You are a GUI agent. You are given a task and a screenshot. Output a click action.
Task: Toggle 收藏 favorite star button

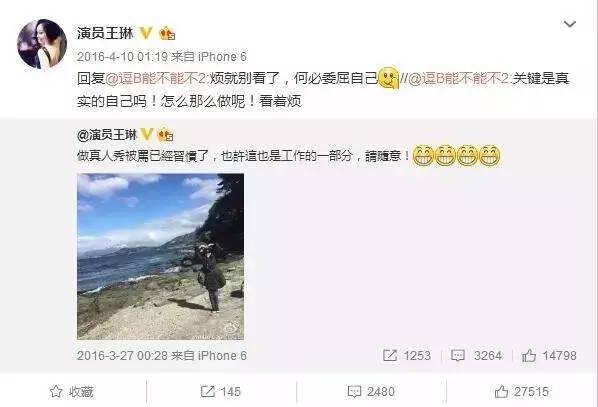tap(72, 392)
